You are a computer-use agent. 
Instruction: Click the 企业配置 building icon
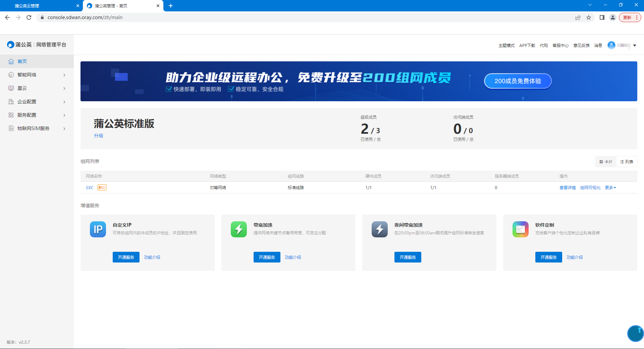pos(10,102)
